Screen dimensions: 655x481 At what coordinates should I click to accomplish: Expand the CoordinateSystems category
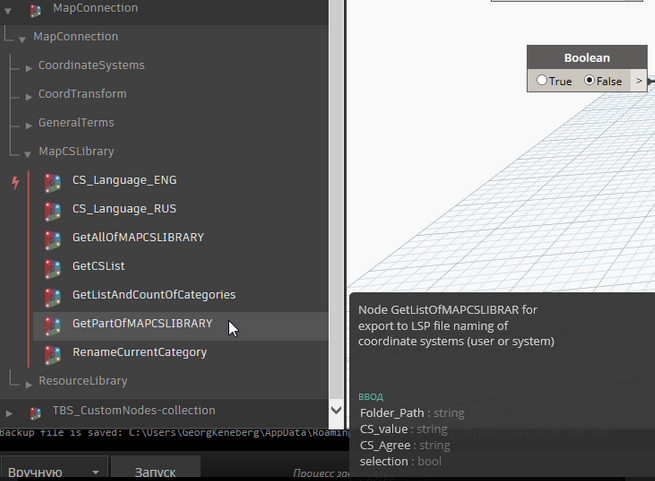pyautogui.click(x=29, y=66)
